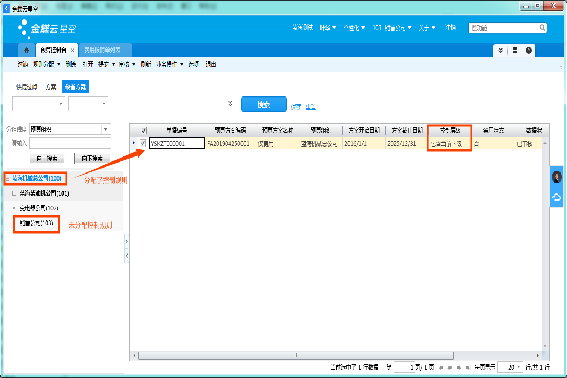Click the underlined reset link
The height and width of the screenshot is (378, 567).
point(311,107)
